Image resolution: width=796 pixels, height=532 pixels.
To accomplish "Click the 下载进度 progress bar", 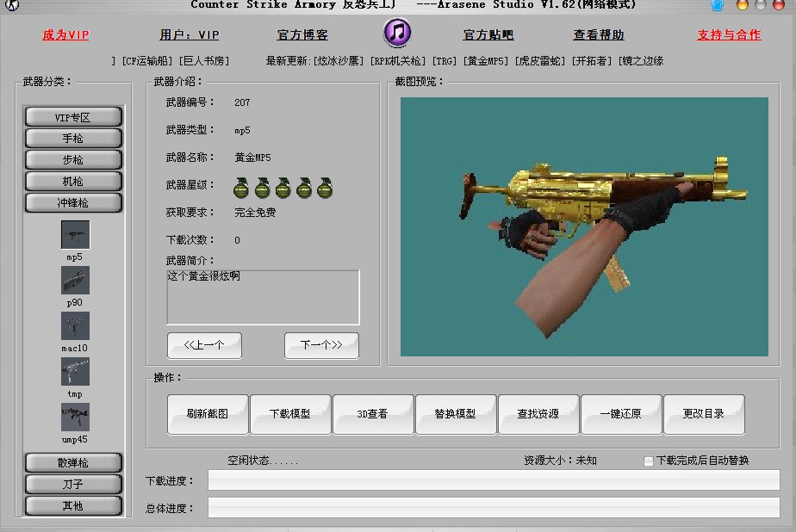I will [x=494, y=480].
